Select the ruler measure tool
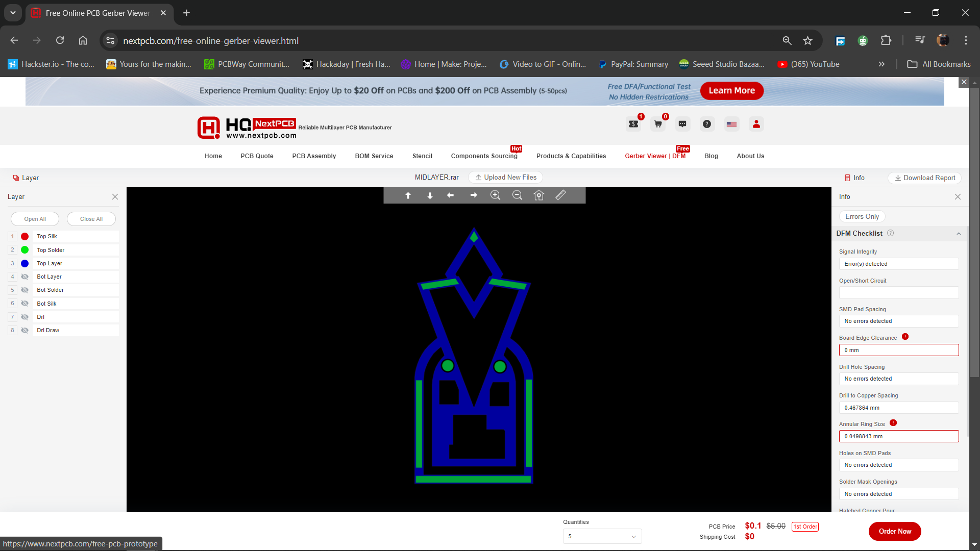Image resolution: width=980 pixels, height=551 pixels. point(560,195)
